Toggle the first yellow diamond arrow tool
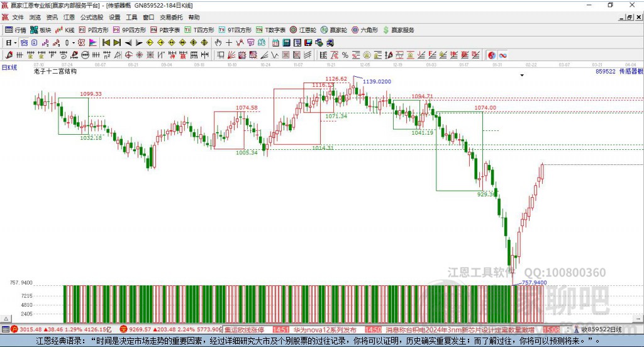Viewport: 644px width, 347px height. [150, 43]
